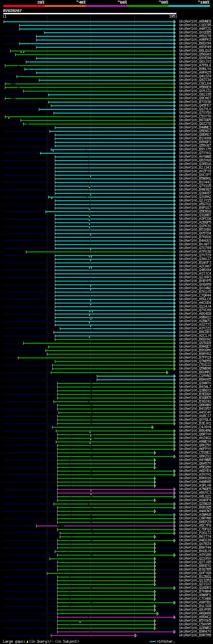Select the UniRef100_Q8RTV0 label
The width and height of the screenshot is (213, 644).
(x=195, y=434)
